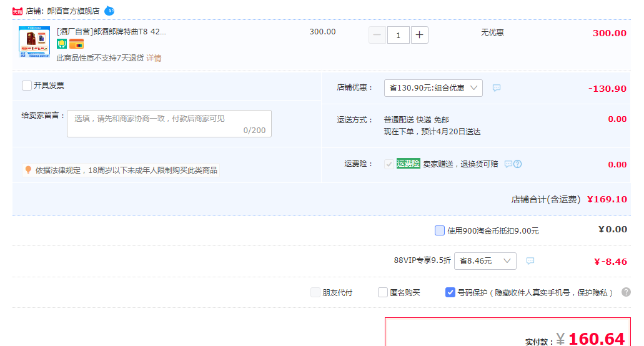Click the orange location pin icon by age notice

coord(28,169)
